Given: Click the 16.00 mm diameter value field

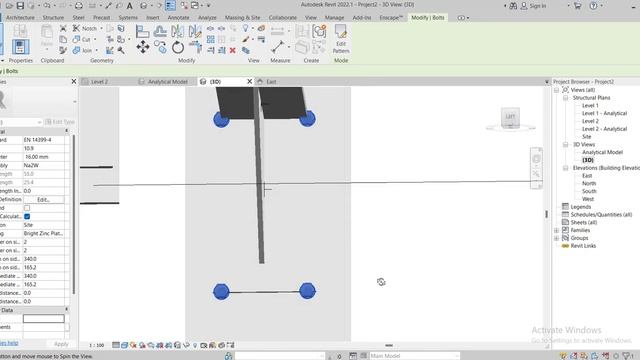Looking at the screenshot, I should click(x=43, y=157).
